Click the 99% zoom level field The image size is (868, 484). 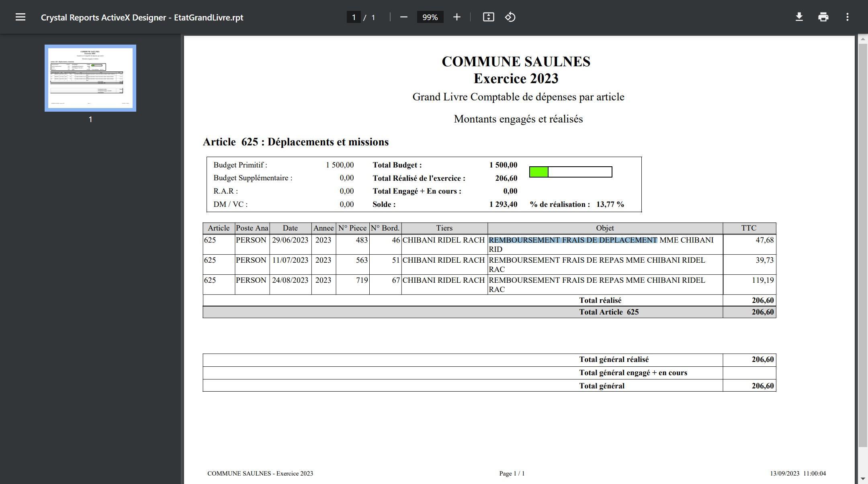tap(430, 17)
